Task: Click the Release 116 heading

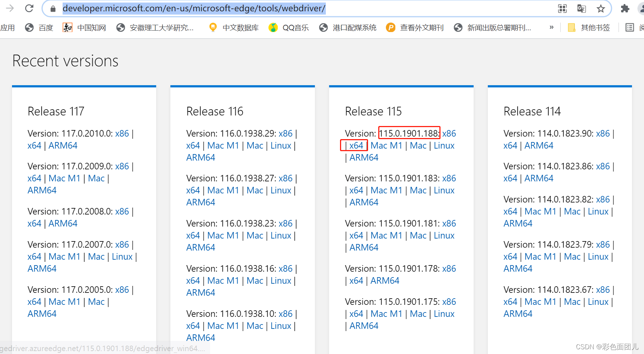Action: click(214, 111)
